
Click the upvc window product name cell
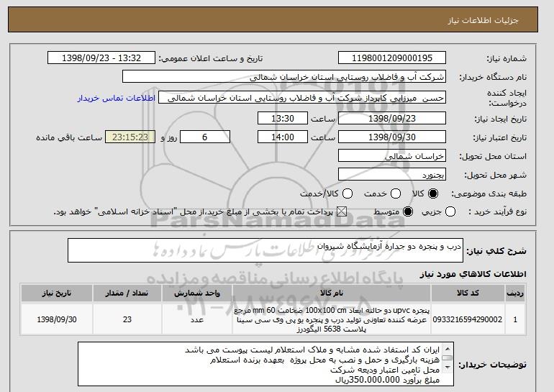pos(332,319)
